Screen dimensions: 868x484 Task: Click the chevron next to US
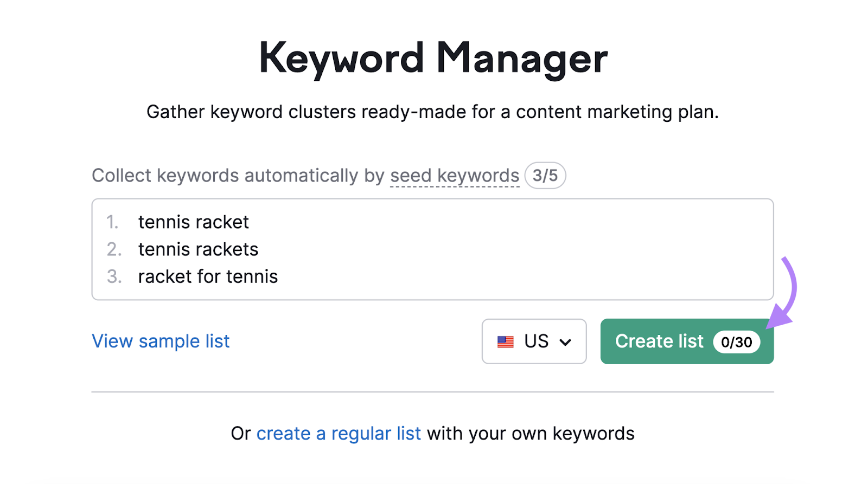(x=566, y=341)
